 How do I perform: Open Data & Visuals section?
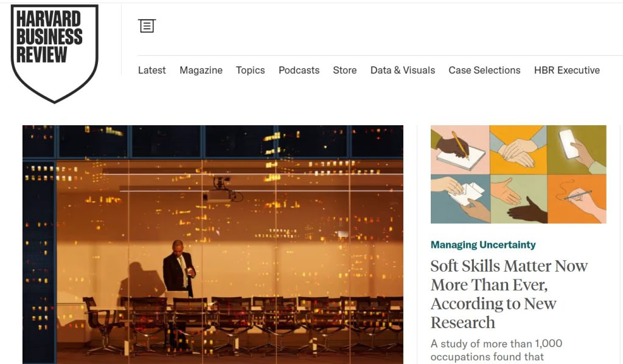point(403,70)
